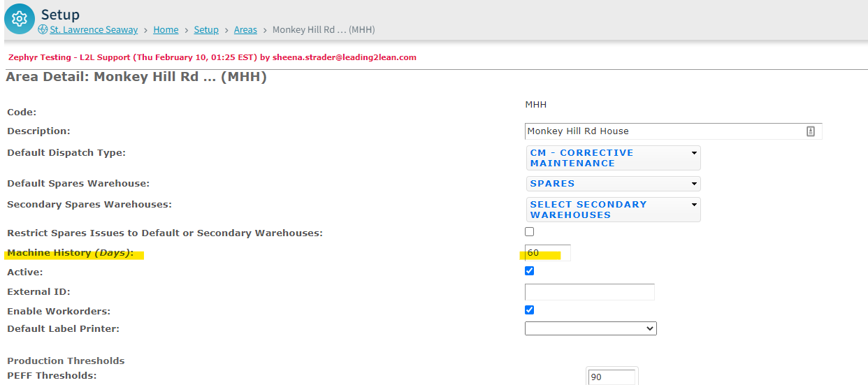
Task: Click the Production Thresholds heading
Action: click(x=66, y=361)
